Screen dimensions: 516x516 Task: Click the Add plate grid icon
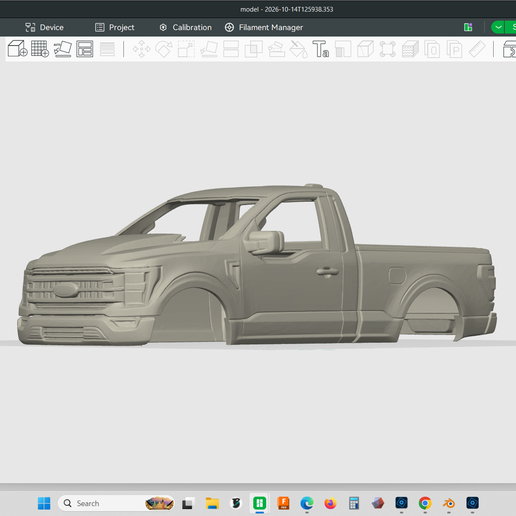(40, 49)
